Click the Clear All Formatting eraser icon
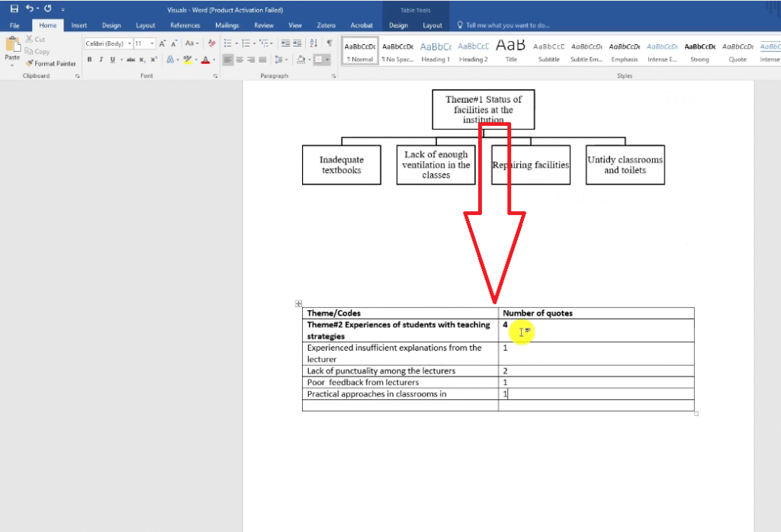Image resolution: width=781 pixels, height=532 pixels. tap(212, 43)
